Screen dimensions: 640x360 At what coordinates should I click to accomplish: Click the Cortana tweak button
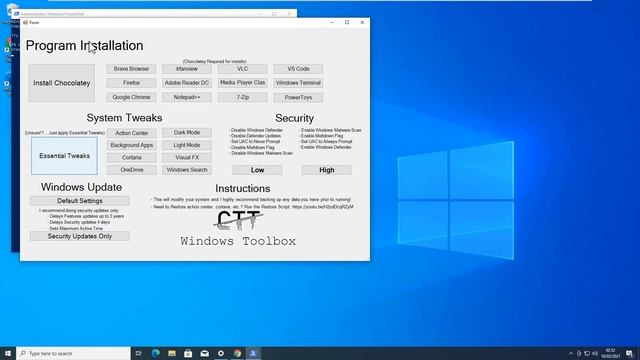point(131,158)
